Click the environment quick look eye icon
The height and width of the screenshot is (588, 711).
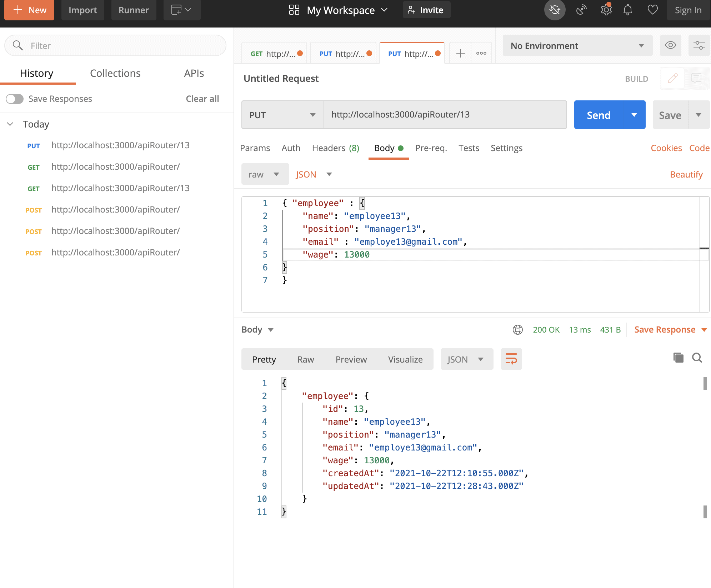click(670, 45)
